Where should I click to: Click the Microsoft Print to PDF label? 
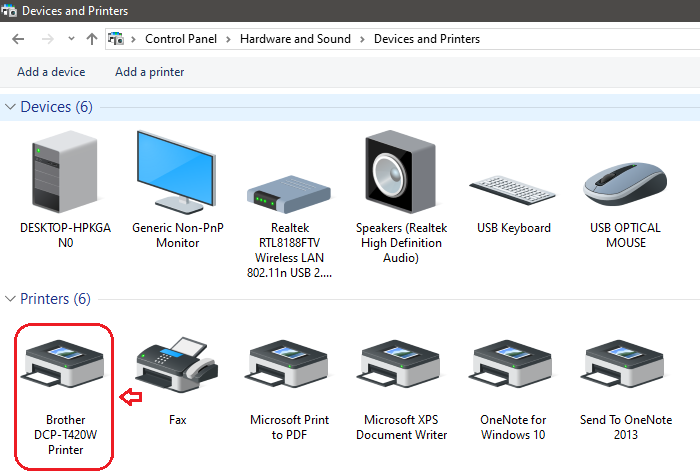289,427
